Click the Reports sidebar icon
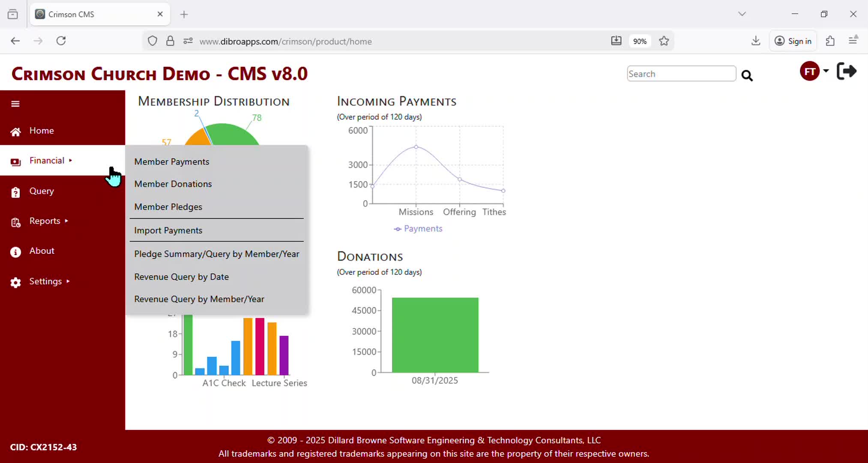 [x=15, y=222]
